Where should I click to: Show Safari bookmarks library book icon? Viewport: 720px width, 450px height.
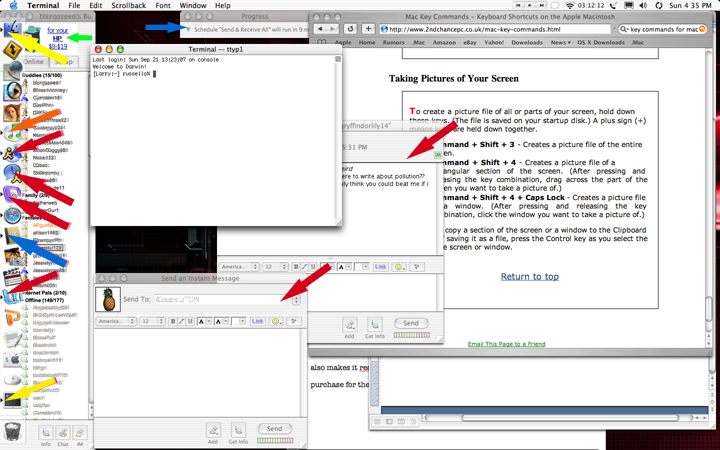click(x=322, y=42)
